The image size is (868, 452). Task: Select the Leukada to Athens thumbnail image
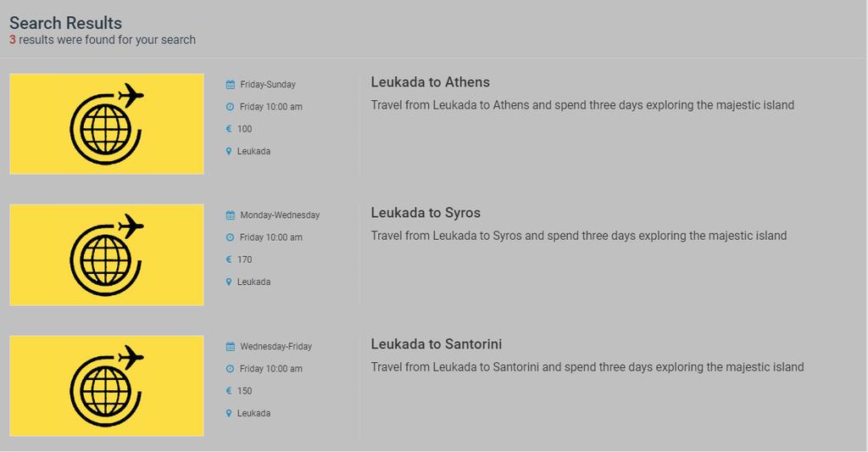point(107,124)
